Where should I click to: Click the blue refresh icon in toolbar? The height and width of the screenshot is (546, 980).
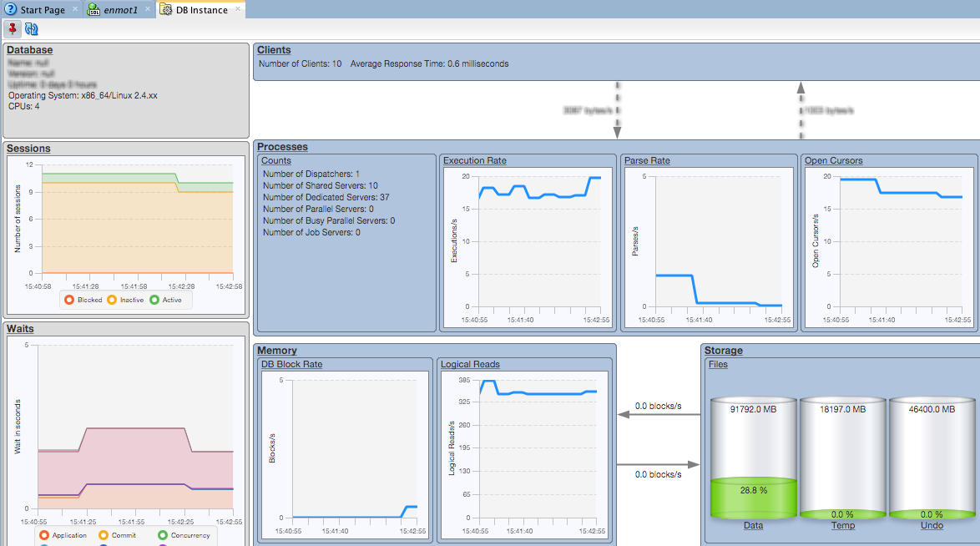click(x=32, y=29)
